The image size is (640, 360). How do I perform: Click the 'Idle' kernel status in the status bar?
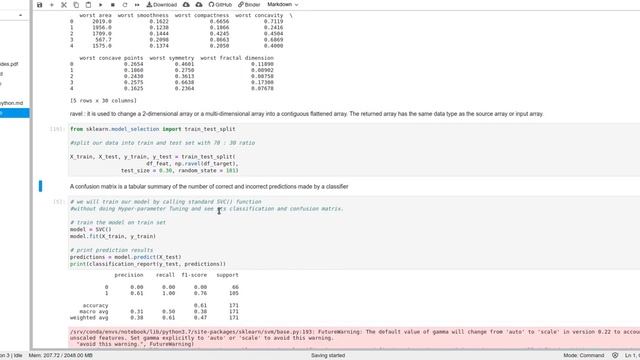18,356
